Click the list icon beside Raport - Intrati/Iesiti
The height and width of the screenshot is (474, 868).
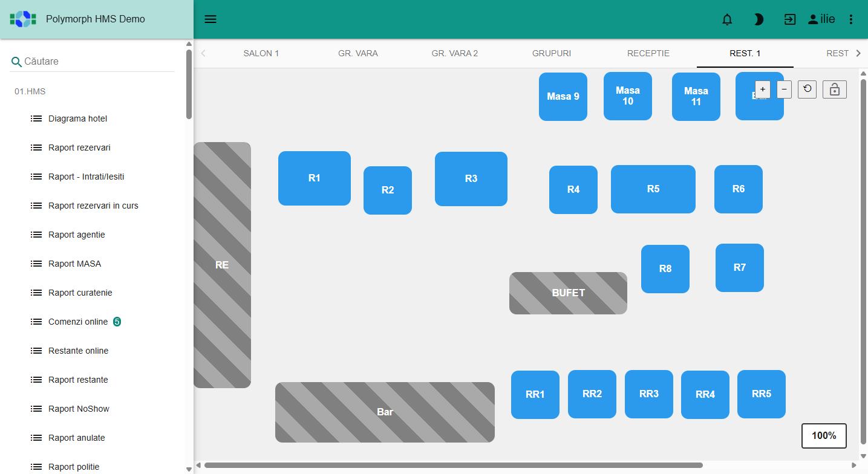pos(36,177)
